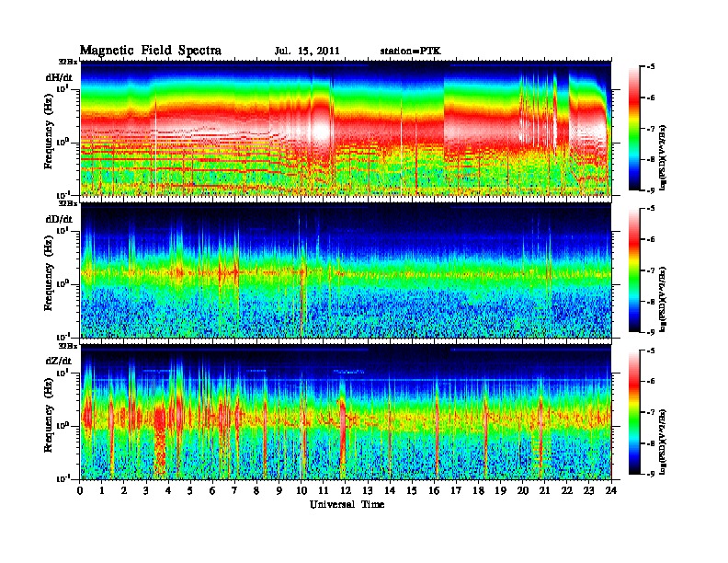This screenshot has width=728, height=563.
Task: Click hour "15" on the Universal Time axis
Action: click(412, 490)
